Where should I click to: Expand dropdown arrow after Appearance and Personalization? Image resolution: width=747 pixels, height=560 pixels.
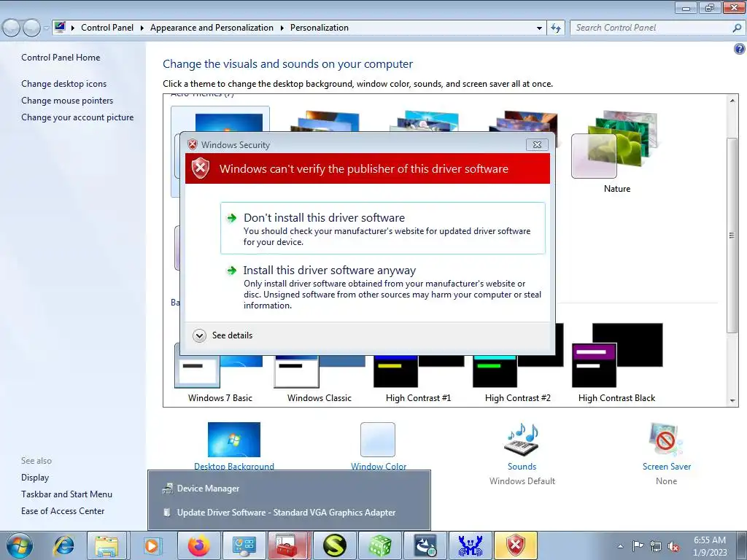click(x=282, y=28)
